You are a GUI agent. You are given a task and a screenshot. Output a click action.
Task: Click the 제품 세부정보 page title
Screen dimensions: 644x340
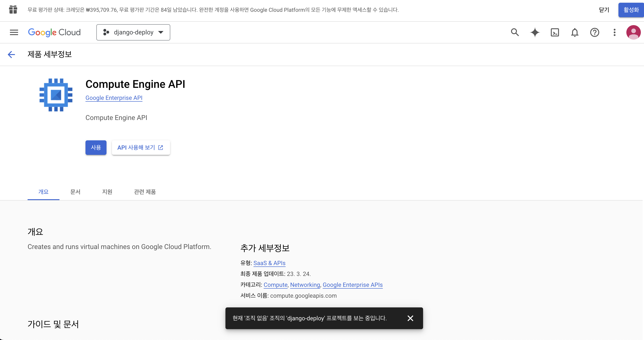[50, 54]
